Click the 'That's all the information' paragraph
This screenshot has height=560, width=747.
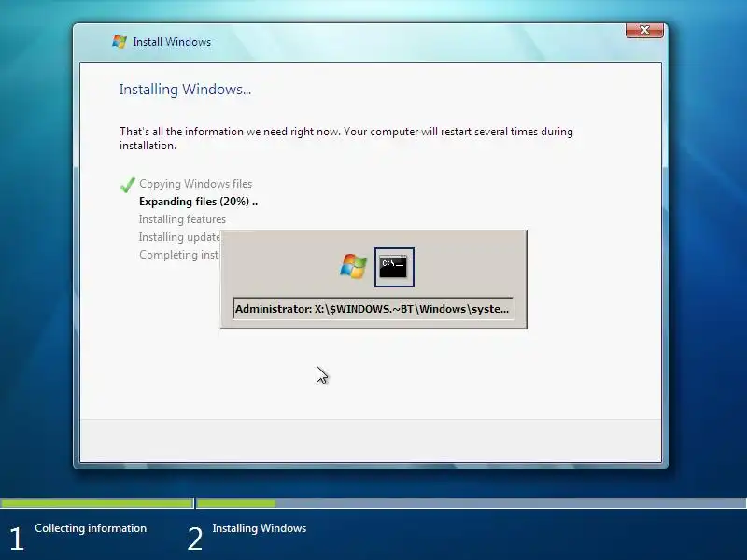coord(345,138)
